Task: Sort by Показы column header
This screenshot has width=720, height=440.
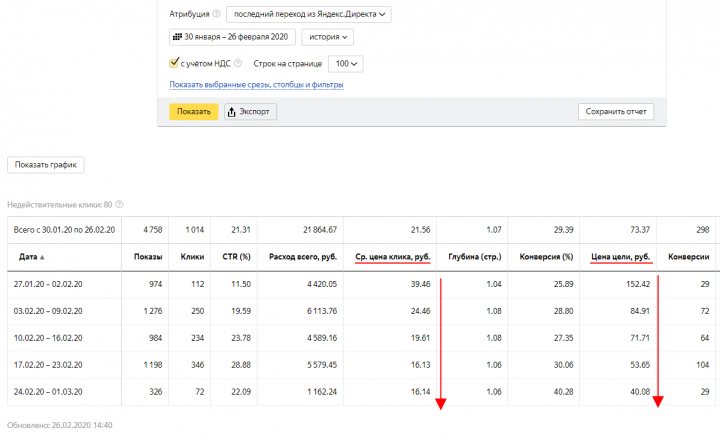Action: 148,257
